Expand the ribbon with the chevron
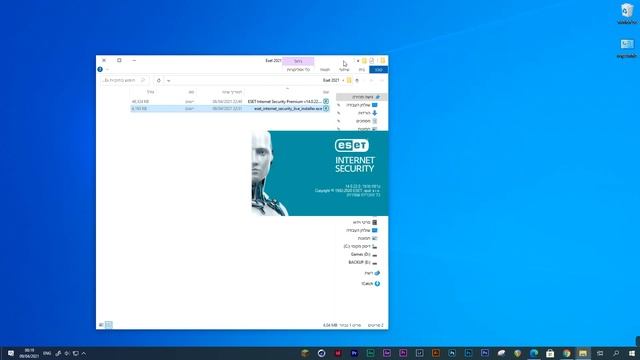 click(107, 69)
